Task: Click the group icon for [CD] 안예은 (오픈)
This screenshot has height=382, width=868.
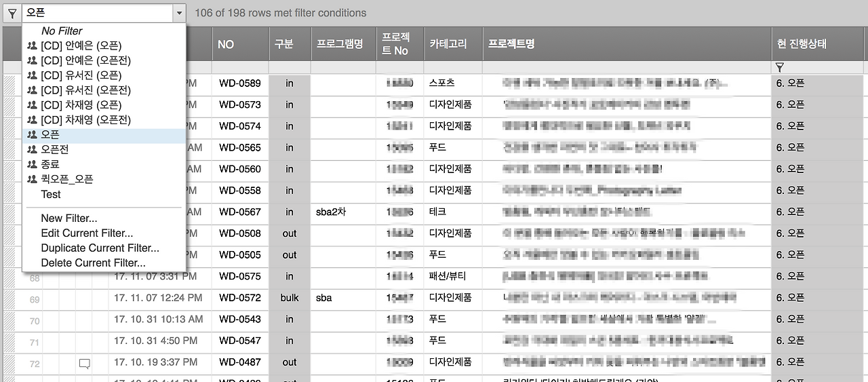Action: [32, 46]
